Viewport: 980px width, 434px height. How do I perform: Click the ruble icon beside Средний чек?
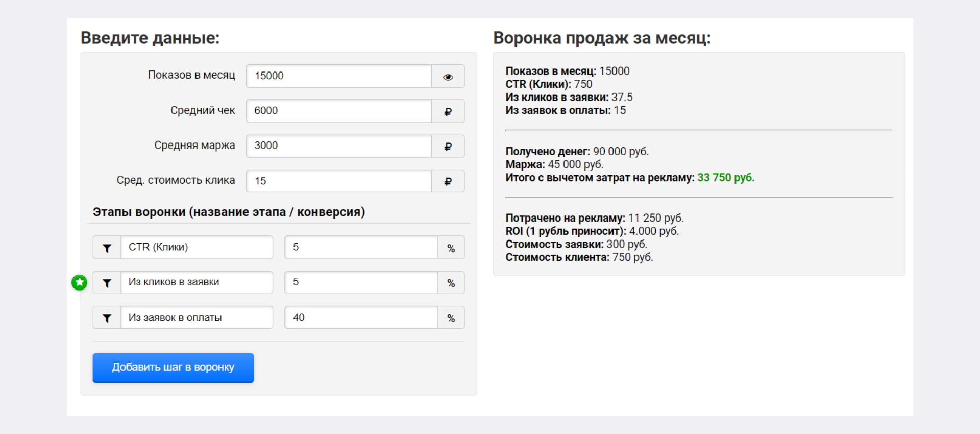click(x=448, y=111)
